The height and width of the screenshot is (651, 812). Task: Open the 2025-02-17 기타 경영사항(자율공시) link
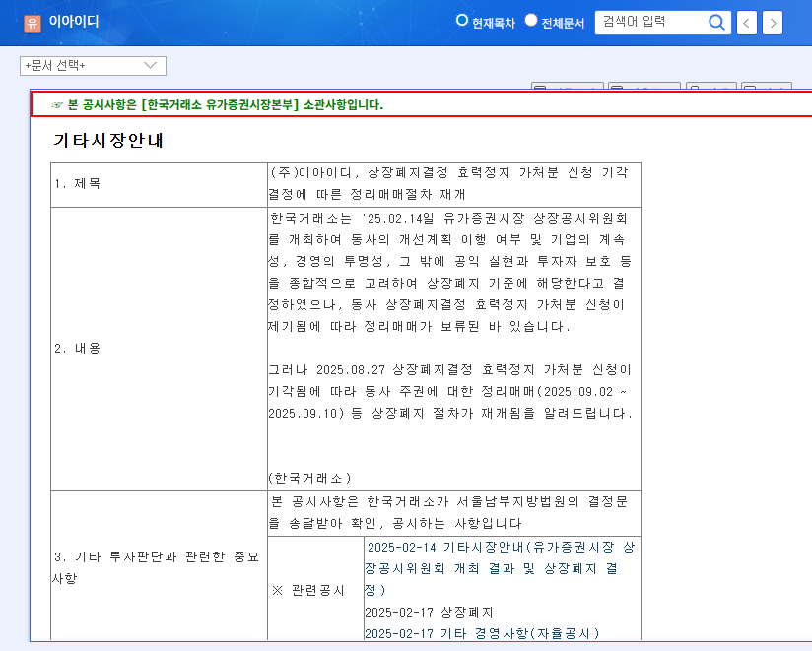coord(482,633)
